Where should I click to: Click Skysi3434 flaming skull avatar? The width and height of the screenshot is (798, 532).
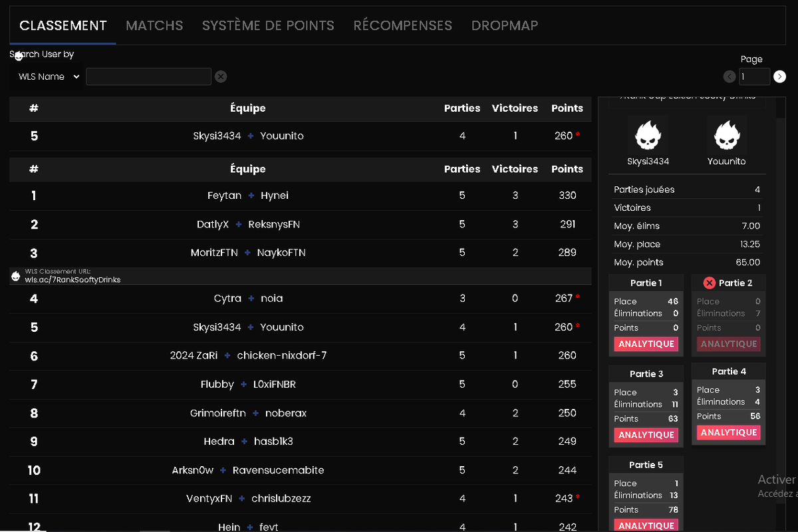(x=648, y=135)
